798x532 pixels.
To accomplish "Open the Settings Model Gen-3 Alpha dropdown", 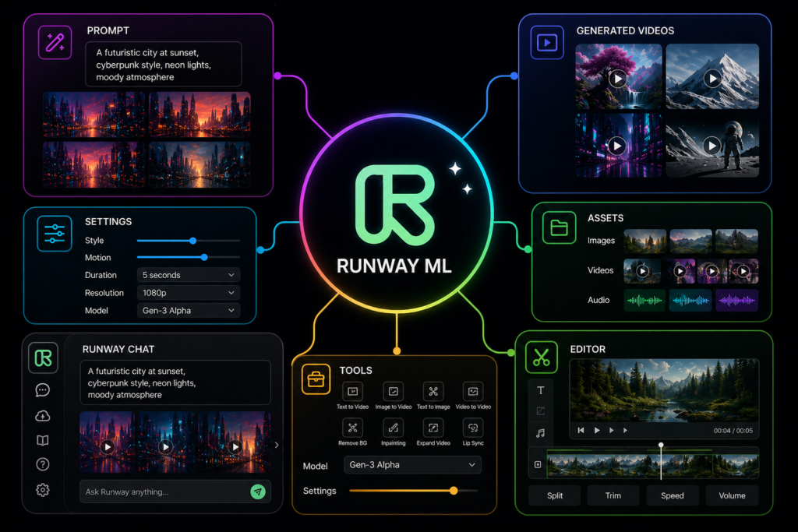I will 189,311.
